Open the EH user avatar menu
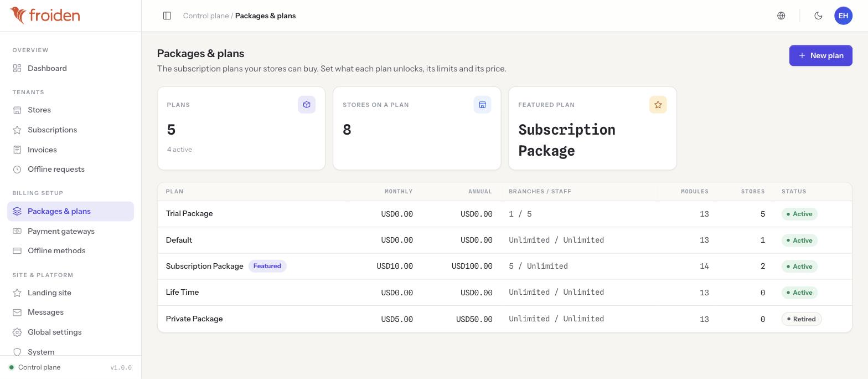This screenshot has width=868, height=379. tap(843, 16)
